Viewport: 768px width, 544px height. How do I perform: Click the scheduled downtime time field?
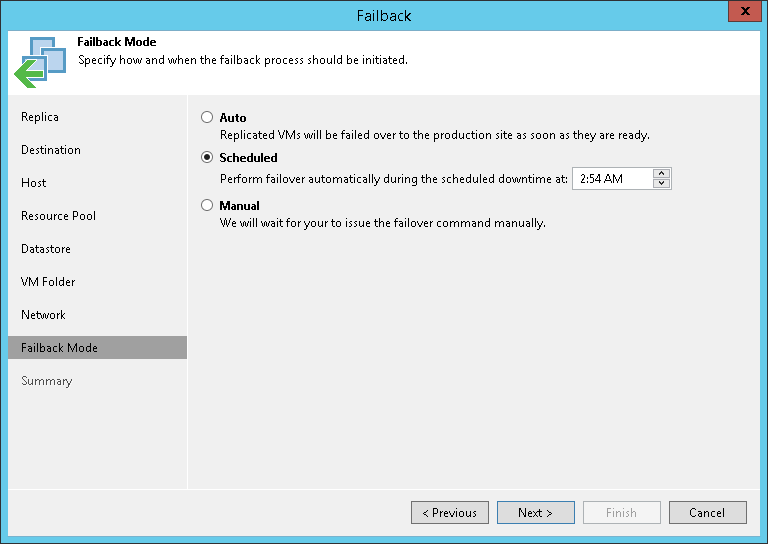(611, 179)
